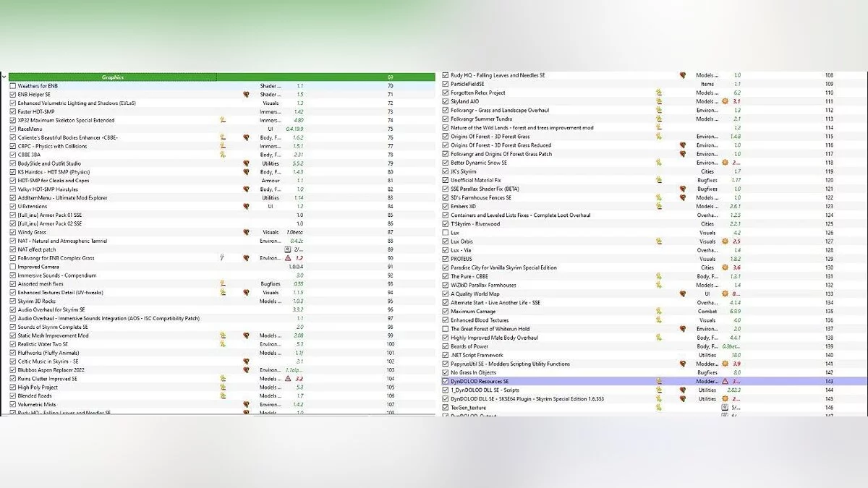Uncheck the Faster HDT-SMP checkbox
The width and height of the screenshot is (868, 488).
pos(13,111)
